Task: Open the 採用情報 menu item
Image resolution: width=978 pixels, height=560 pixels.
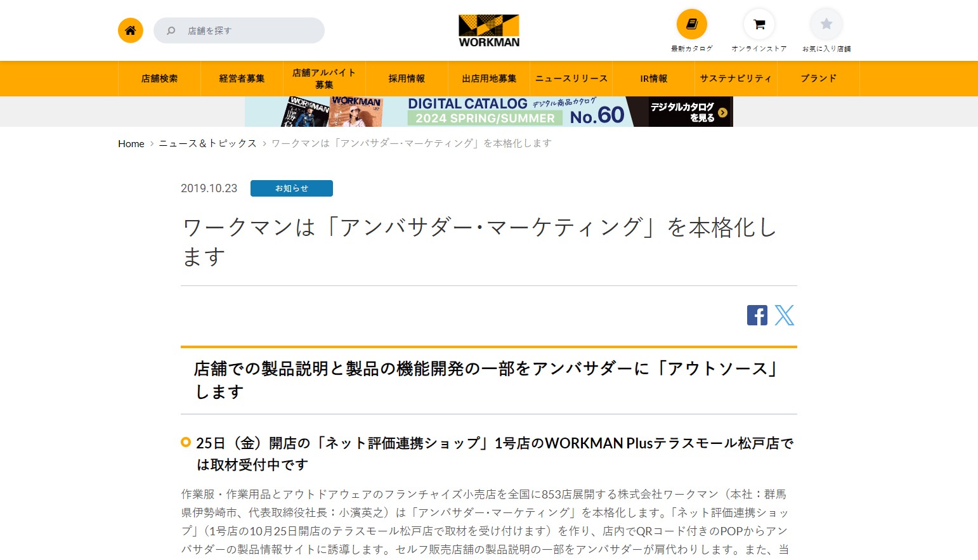Action: (407, 79)
